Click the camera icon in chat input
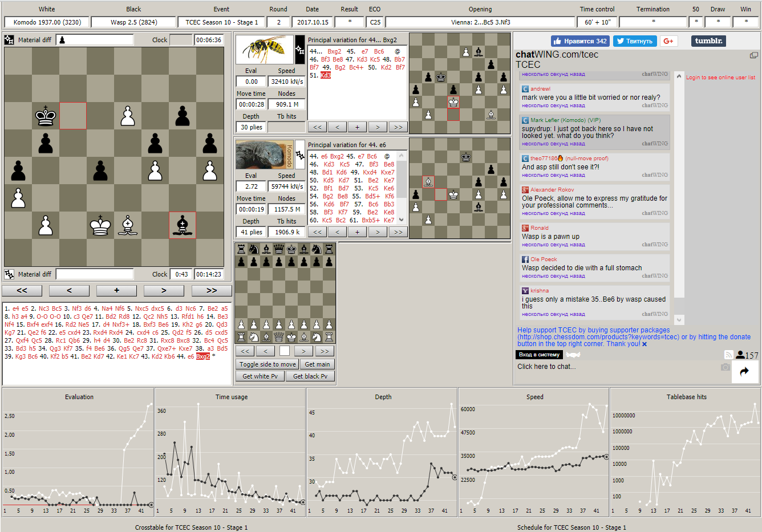Viewport: 762px width, 532px height. 725,367
